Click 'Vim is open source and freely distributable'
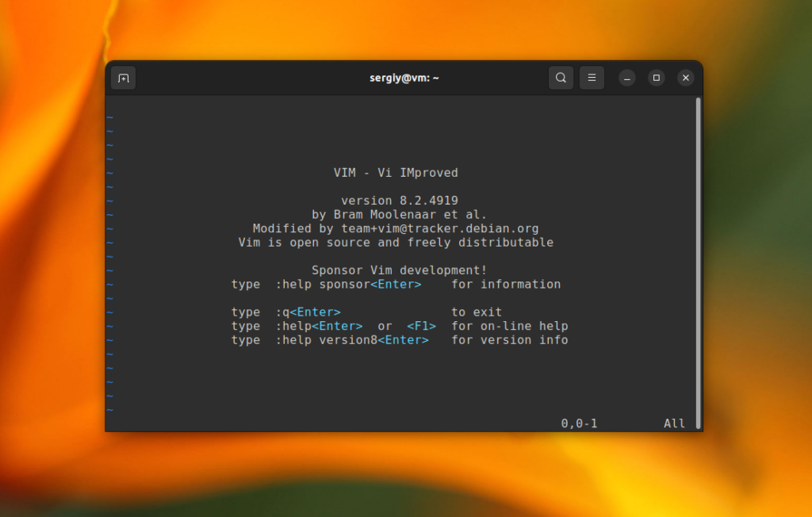Viewport: 812px width, 517px height. 396,243
